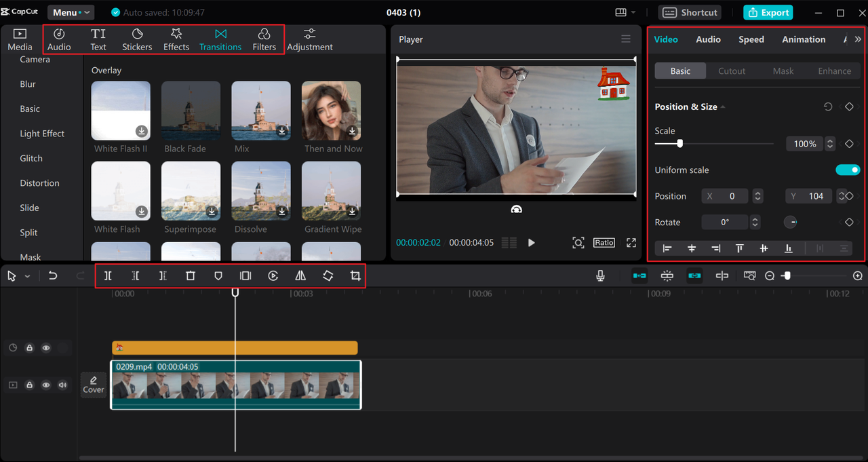Select the Cutout sub-tab
Screen dimensions: 868x462
[x=732, y=71]
